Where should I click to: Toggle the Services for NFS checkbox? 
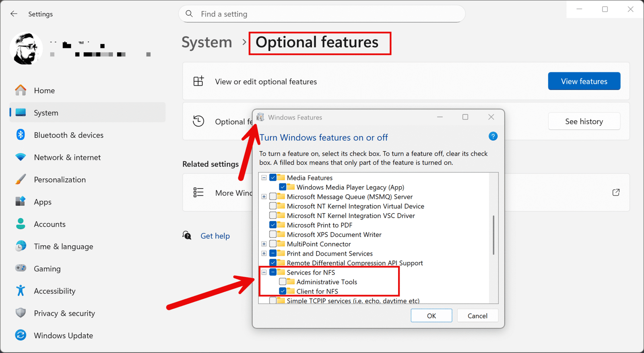click(273, 272)
